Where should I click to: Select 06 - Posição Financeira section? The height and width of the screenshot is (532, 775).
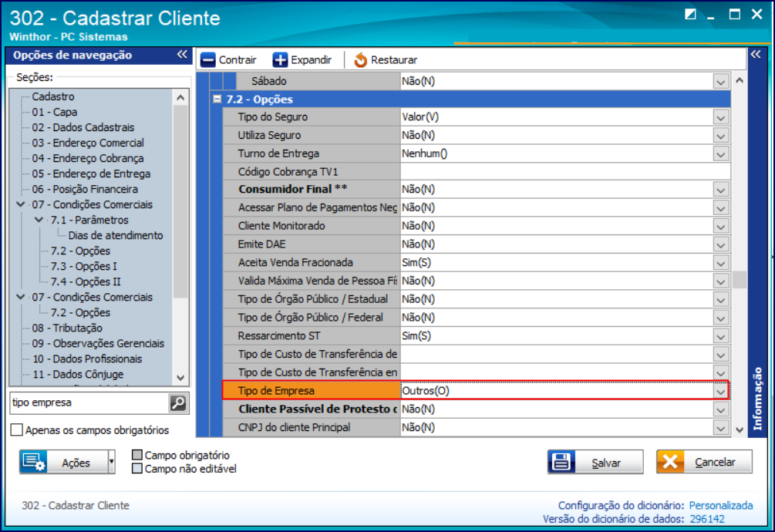[x=85, y=189]
